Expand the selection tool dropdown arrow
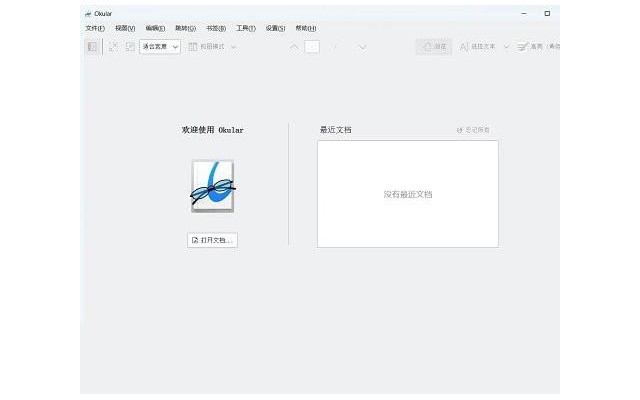Viewport: 640px width, 400px height. pyautogui.click(x=506, y=47)
